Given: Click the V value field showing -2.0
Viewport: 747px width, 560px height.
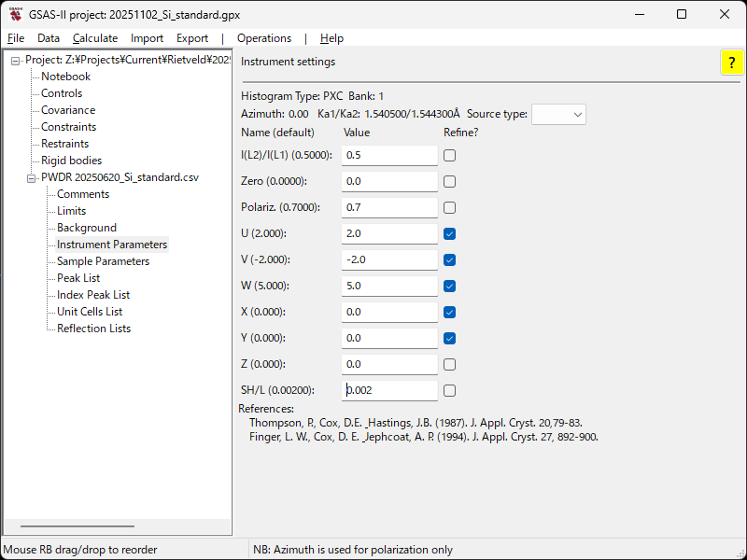Looking at the screenshot, I should click(389, 259).
